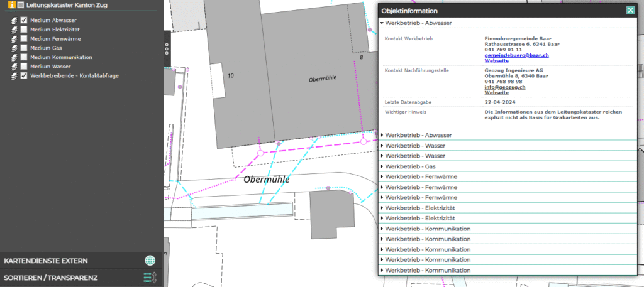Click the layer stack icon for Medium Gas
Screen dimensions: 644x287
(x=13, y=48)
